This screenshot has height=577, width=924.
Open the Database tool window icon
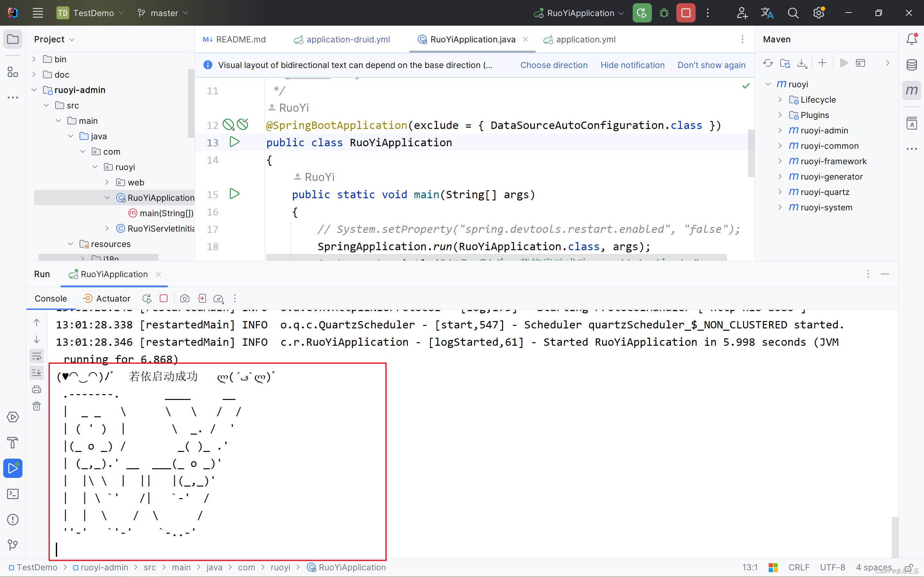(911, 64)
